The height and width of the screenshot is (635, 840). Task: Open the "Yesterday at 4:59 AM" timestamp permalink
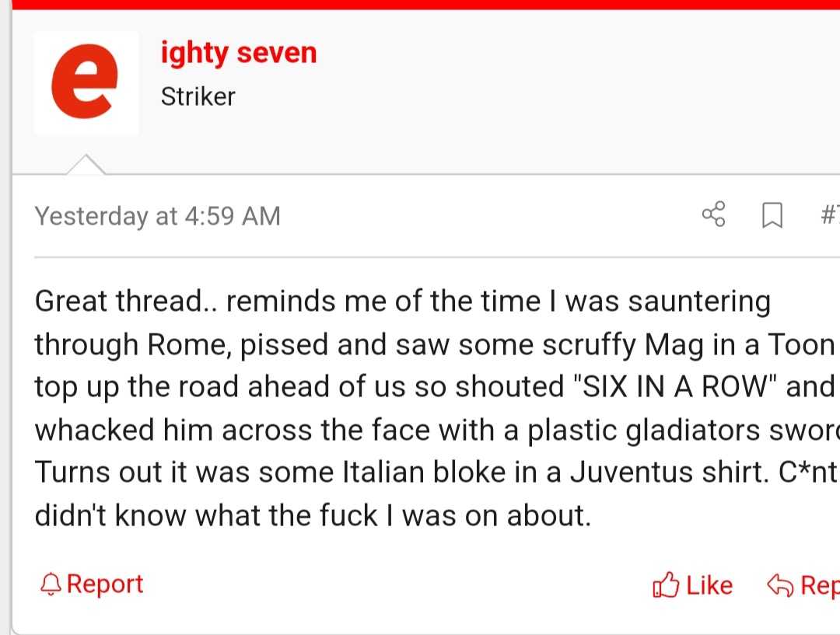(157, 216)
